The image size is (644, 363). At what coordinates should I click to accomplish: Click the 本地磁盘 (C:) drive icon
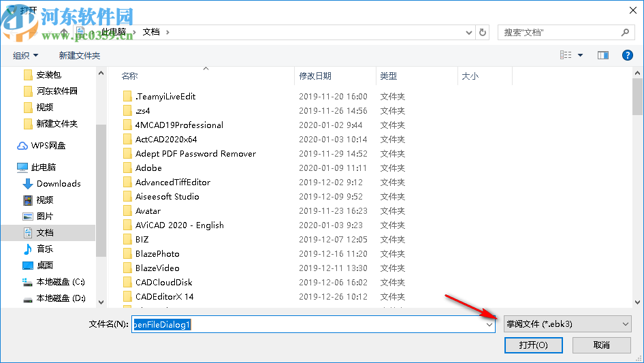click(x=27, y=282)
